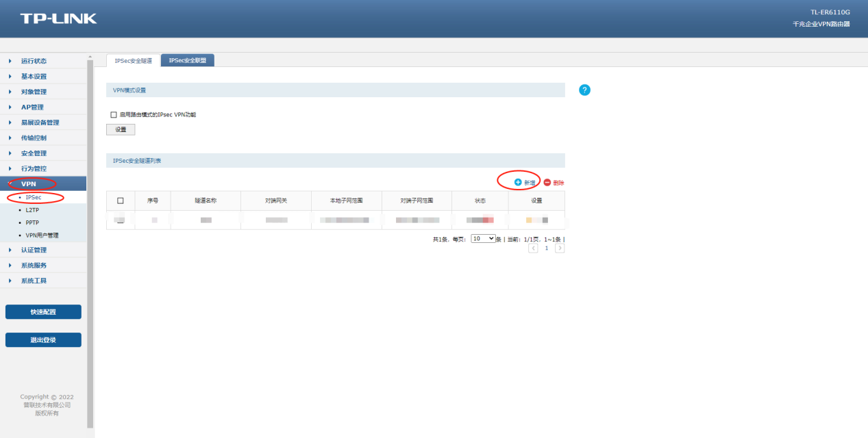Open VPN用户管理 in the sidebar

(x=42, y=235)
